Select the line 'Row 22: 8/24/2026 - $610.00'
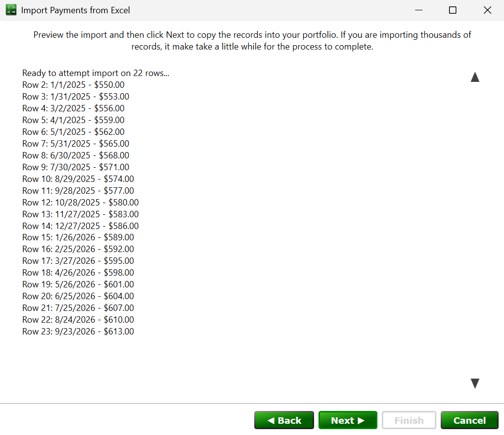504x435 pixels. tap(78, 320)
